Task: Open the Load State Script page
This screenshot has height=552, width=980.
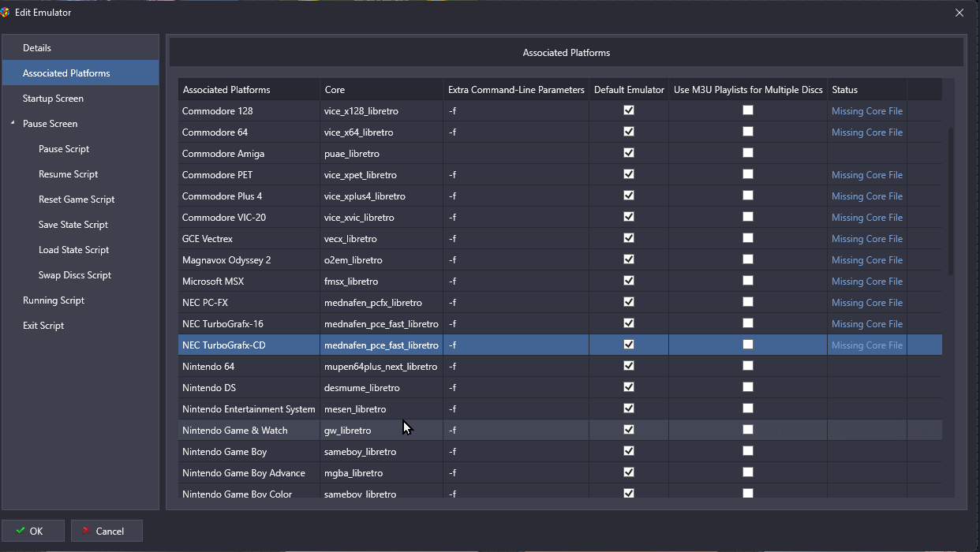Action: coord(73,250)
